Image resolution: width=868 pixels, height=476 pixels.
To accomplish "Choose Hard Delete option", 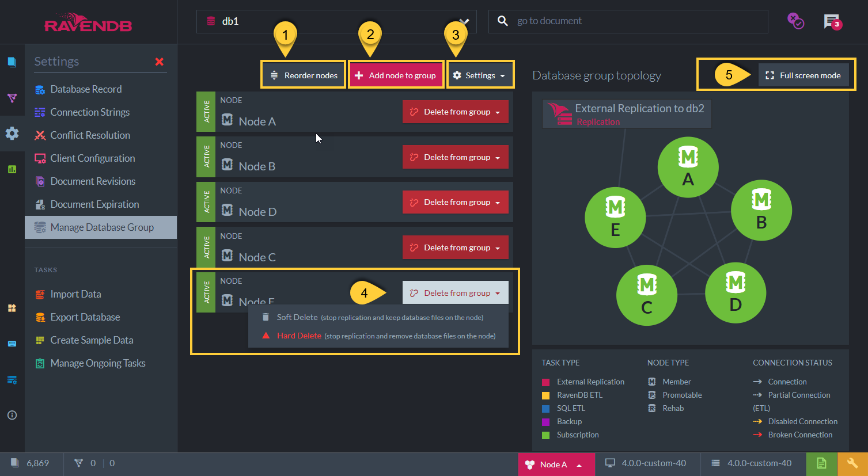I will (x=378, y=336).
